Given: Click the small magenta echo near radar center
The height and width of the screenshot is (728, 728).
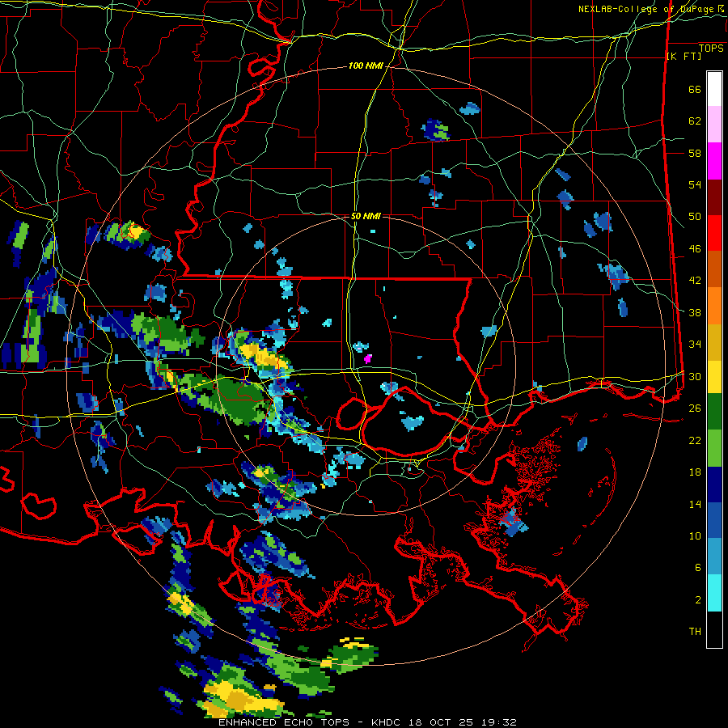Looking at the screenshot, I should tap(368, 358).
